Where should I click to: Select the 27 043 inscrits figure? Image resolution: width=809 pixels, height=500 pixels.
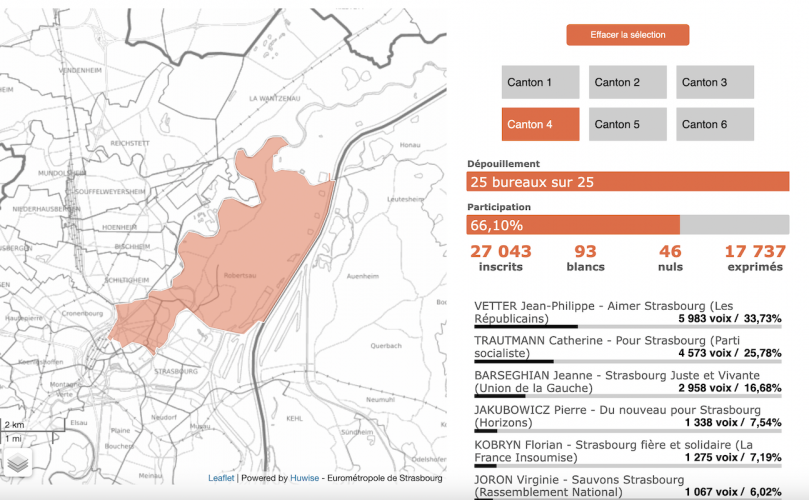point(500,257)
